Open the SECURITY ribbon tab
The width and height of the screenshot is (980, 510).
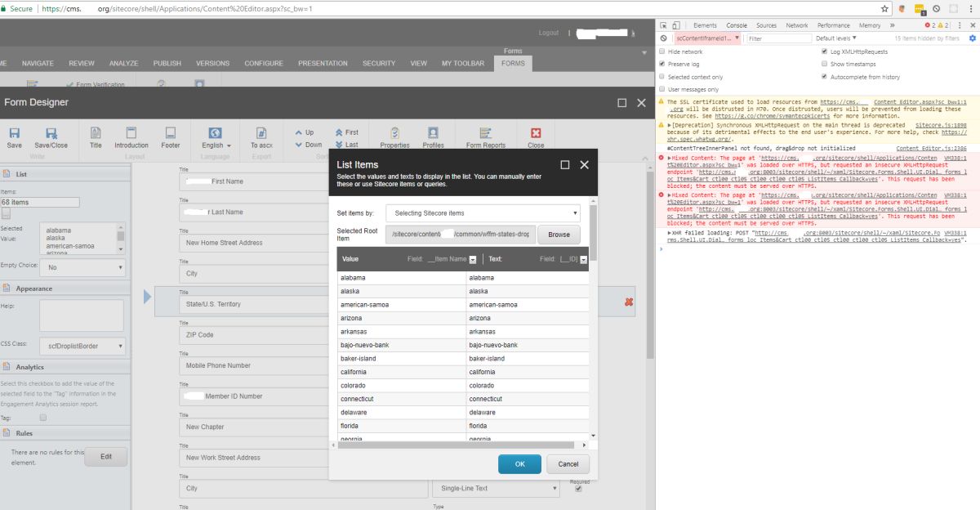click(379, 63)
